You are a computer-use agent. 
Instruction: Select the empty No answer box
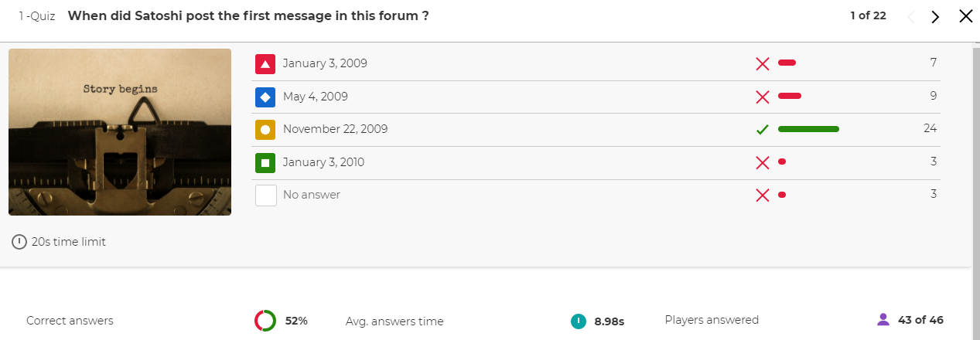click(265, 195)
